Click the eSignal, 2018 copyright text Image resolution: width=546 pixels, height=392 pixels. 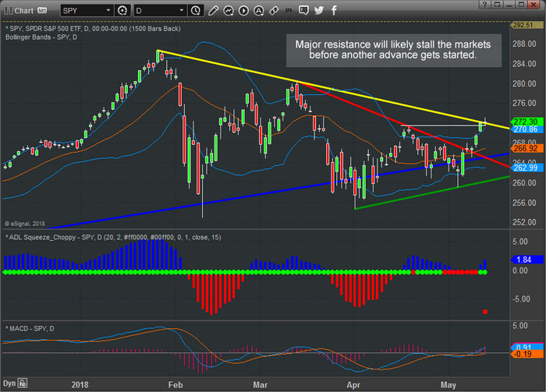pos(25,224)
